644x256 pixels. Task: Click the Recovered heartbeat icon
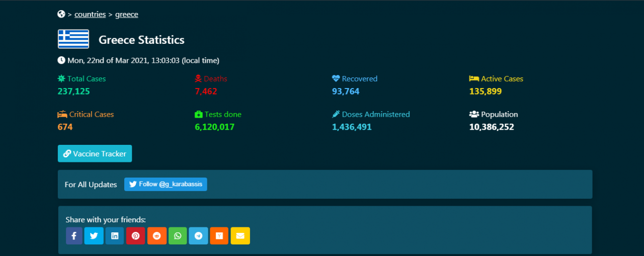coord(336,79)
